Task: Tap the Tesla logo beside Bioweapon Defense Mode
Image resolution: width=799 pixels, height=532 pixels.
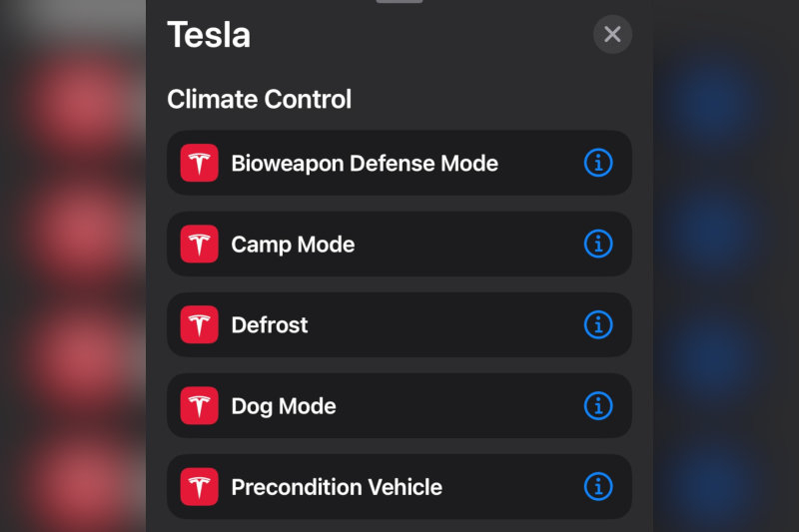Action: click(199, 163)
